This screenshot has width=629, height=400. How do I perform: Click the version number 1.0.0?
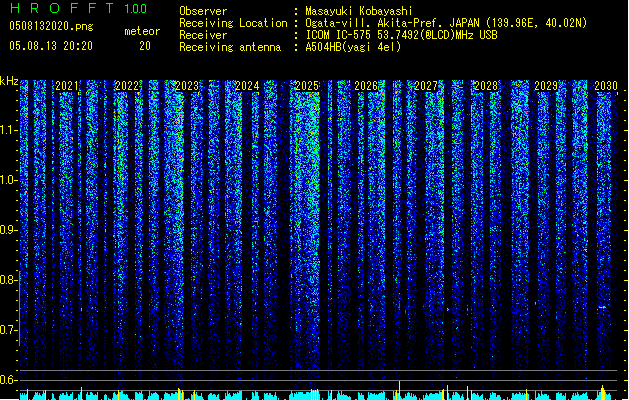tap(136, 9)
